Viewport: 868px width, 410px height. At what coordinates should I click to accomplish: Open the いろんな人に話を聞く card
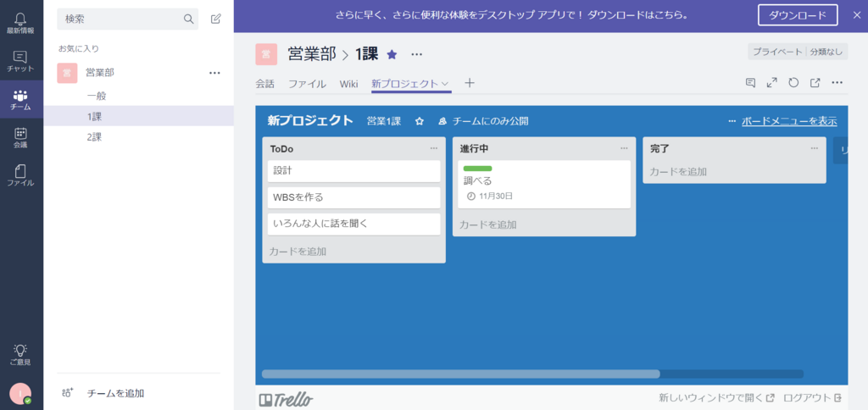[354, 224]
